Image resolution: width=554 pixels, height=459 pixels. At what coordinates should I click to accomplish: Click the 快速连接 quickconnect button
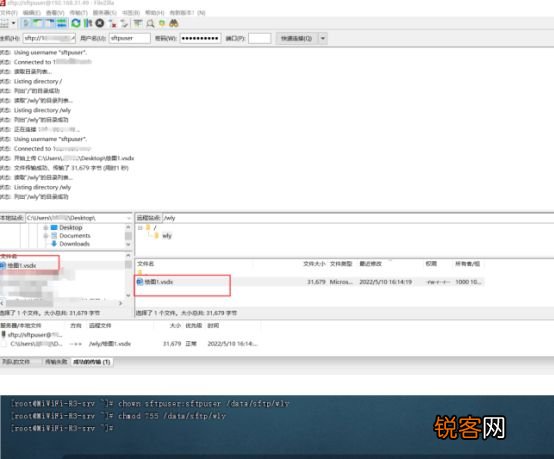tap(297, 38)
